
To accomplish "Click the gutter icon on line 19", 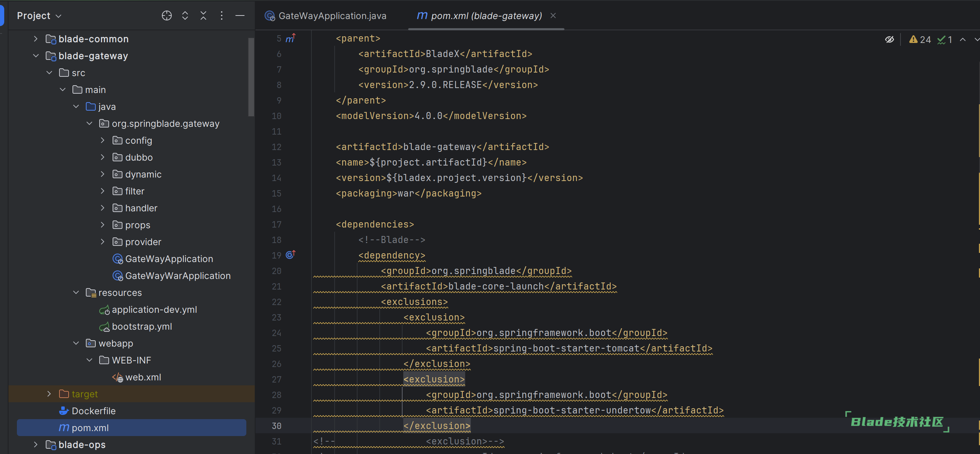I will pyautogui.click(x=290, y=255).
